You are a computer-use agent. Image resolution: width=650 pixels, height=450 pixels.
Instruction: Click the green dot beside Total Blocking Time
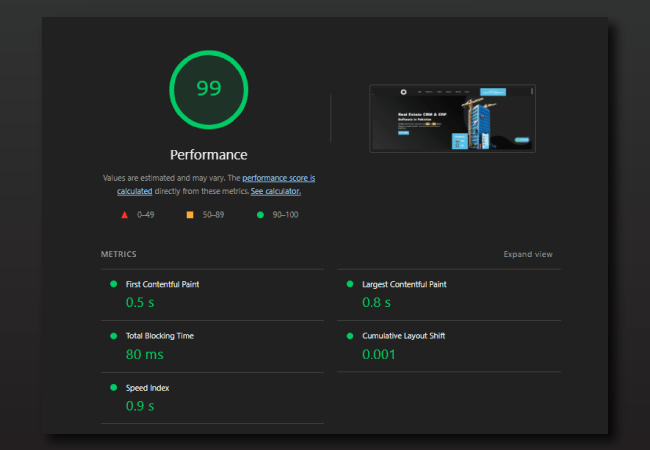pyautogui.click(x=113, y=336)
